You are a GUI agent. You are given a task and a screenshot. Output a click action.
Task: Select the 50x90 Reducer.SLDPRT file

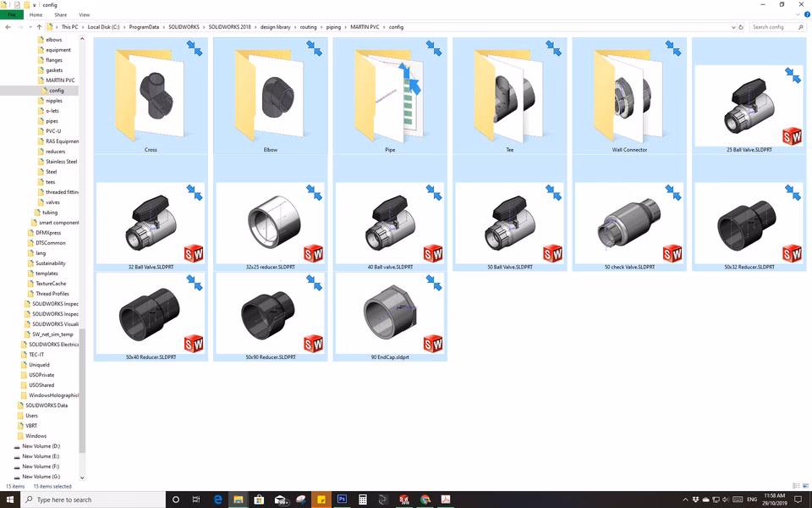pyautogui.click(x=271, y=313)
